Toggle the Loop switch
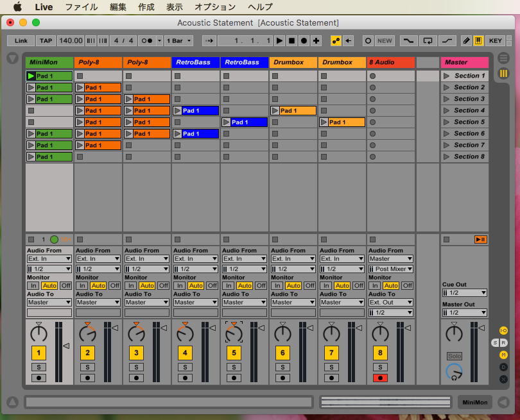The image size is (520, 420). 428,41
